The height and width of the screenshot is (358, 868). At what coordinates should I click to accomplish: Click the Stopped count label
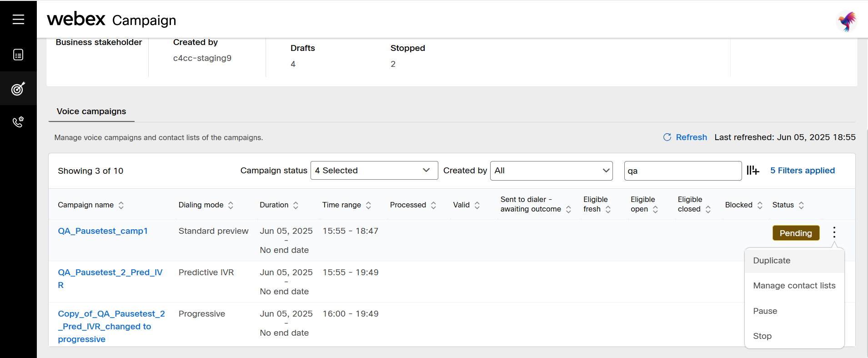click(x=408, y=48)
